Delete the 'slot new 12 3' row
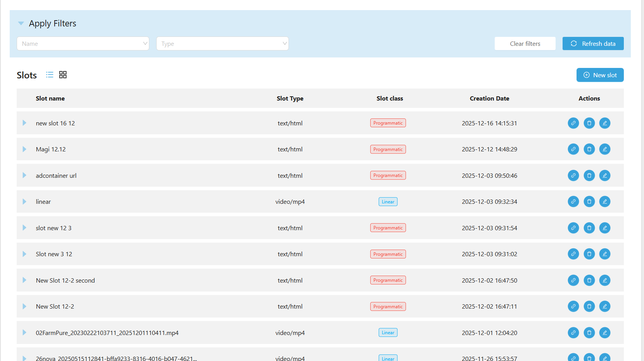Viewport: 644px width, 361px height. (589, 228)
